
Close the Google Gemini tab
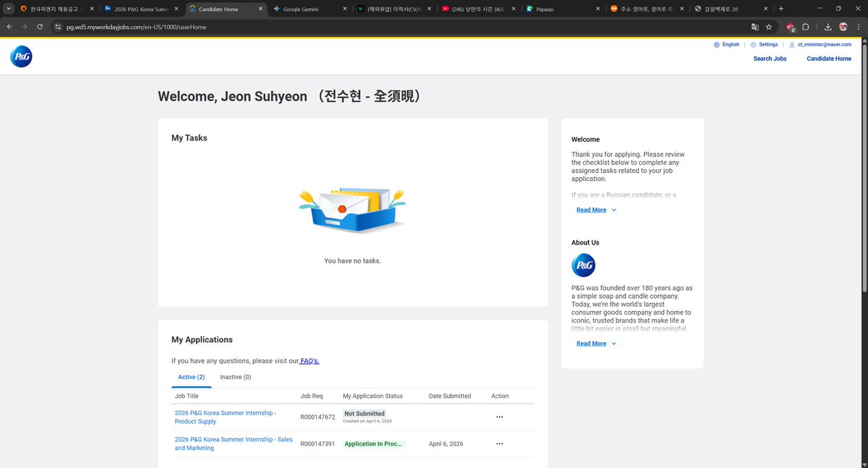(x=345, y=9)
